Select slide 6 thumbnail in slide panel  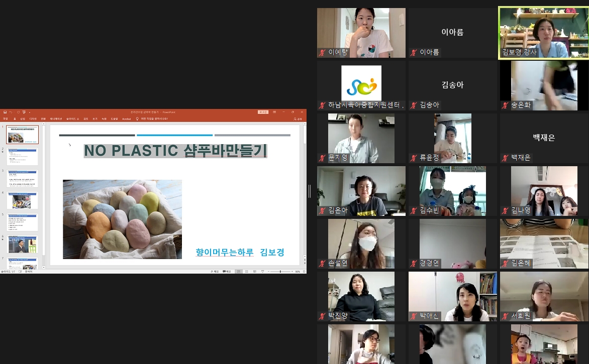pos(22,245)
